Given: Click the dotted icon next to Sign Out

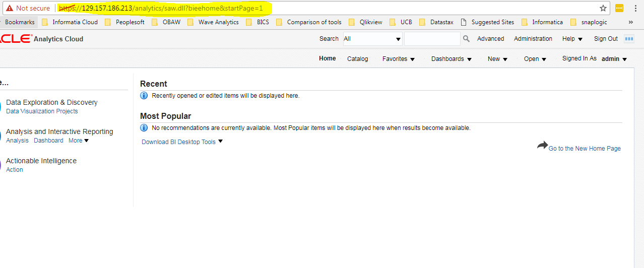Looking at the screenshot, I should (x=629, y=39).
